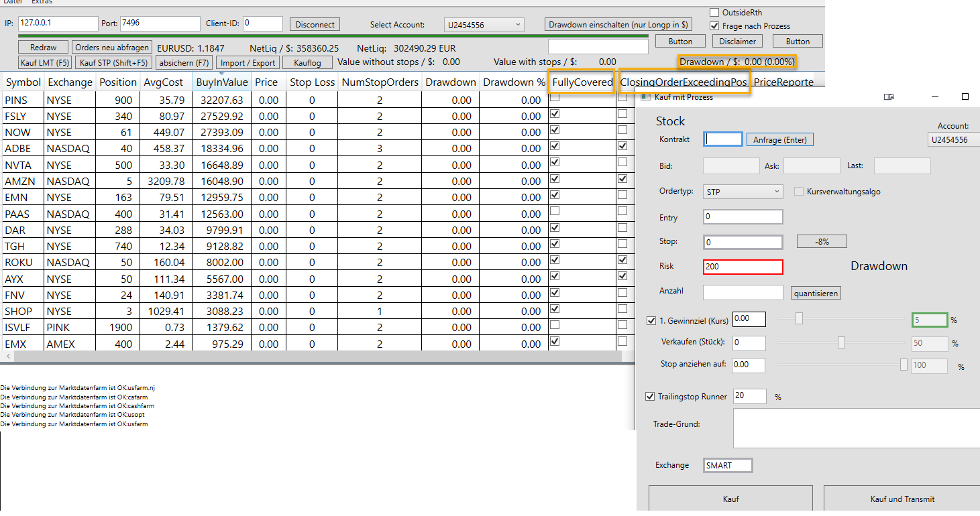Open the Kauflog

[x=307, y=62]
